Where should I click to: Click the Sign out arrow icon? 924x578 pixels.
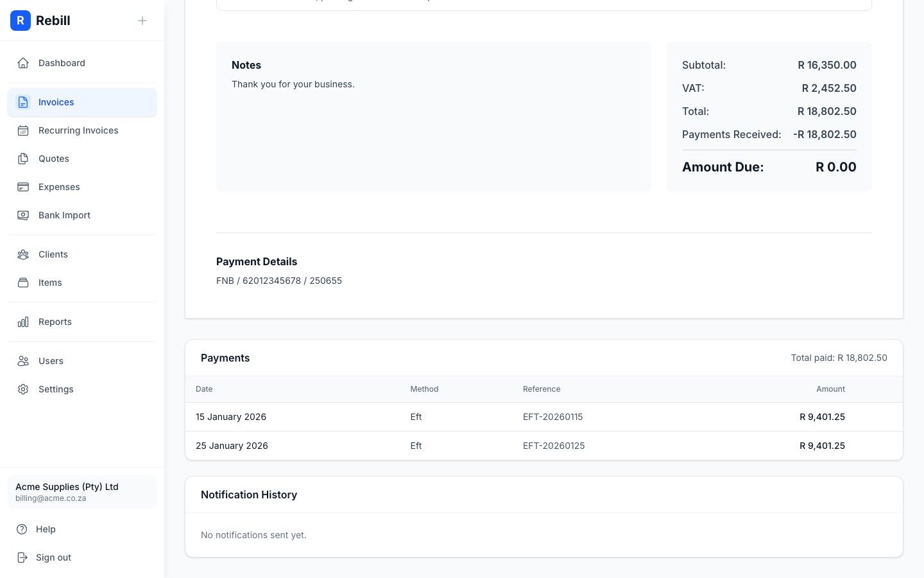point(22,557)
